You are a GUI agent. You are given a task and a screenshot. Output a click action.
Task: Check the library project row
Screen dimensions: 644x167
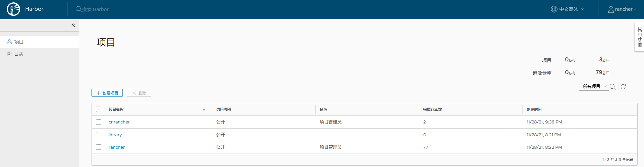click(99, 135)
